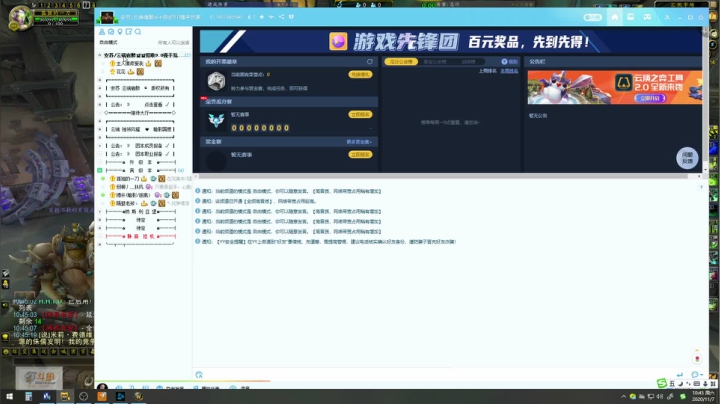Open the channel search magnifier icon
Viewport: 720px width, 404px height.
tap(138, 32)
